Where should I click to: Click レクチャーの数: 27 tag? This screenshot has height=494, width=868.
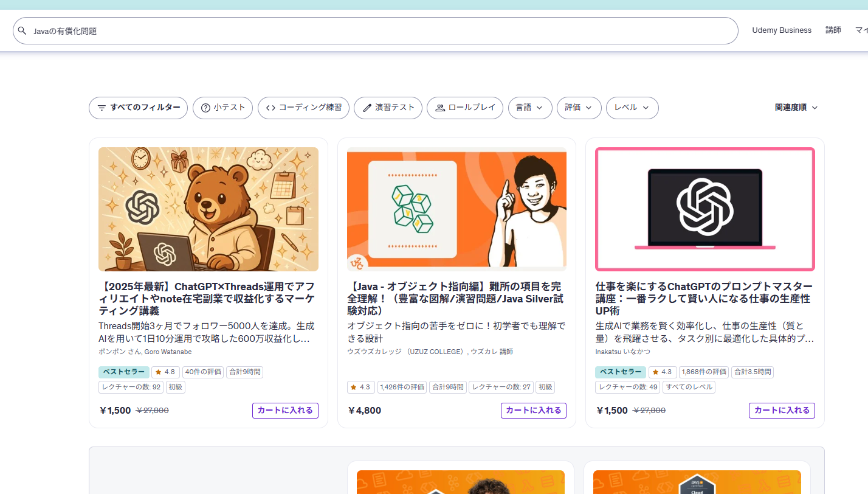tap(501, 387)
